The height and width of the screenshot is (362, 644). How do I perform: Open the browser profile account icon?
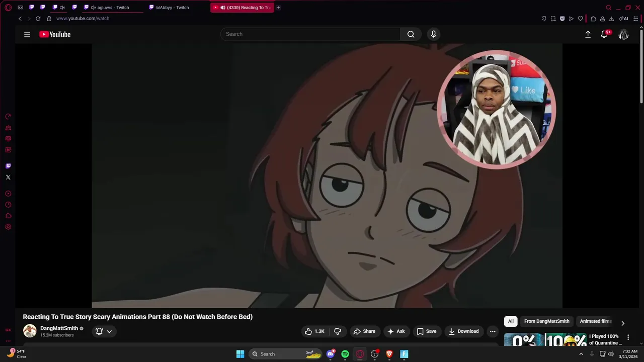click(x=602, y=19)
